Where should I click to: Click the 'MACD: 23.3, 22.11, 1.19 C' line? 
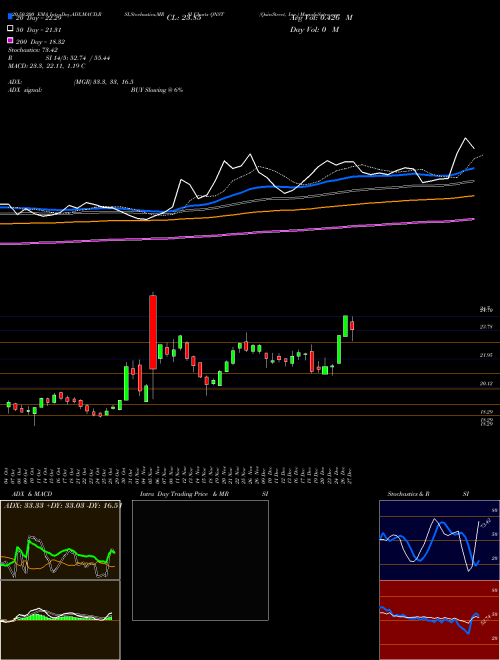(47, 66)
